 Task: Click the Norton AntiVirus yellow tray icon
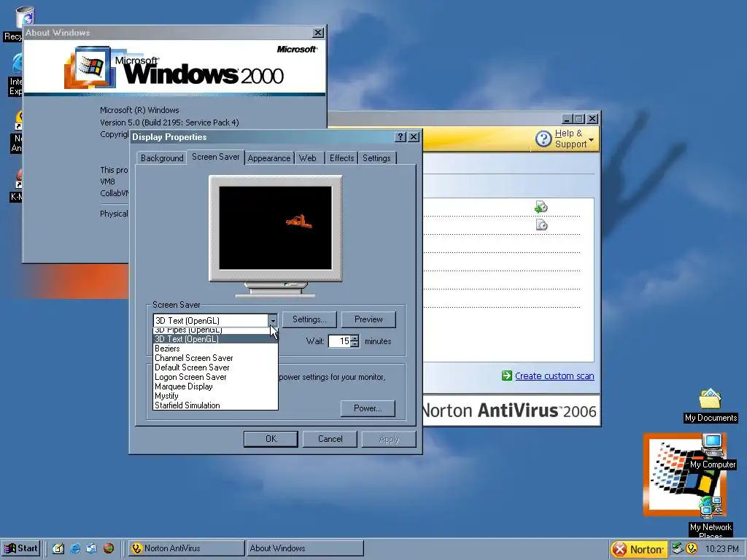692,548
